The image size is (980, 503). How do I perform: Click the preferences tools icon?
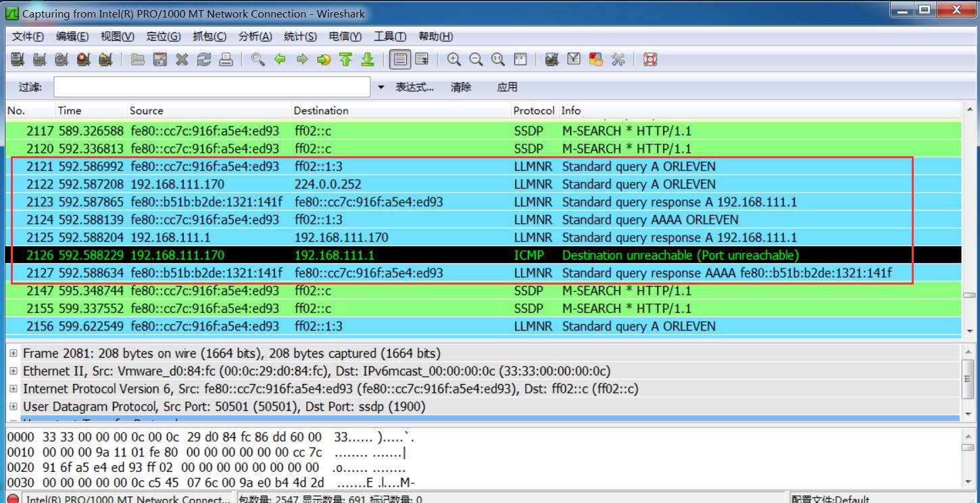[x=618, y=59]
